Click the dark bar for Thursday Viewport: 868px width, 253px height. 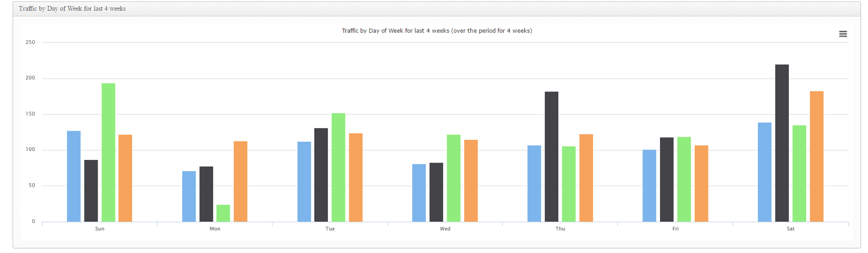551,157
